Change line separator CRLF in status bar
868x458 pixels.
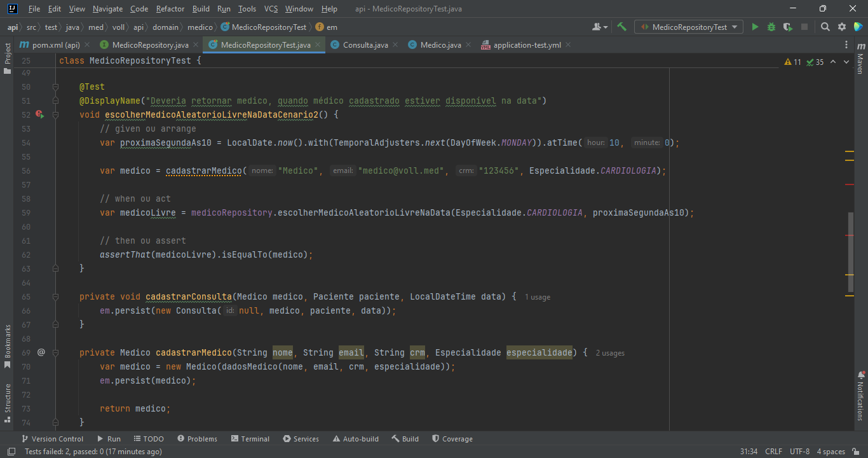pos(773,452)
